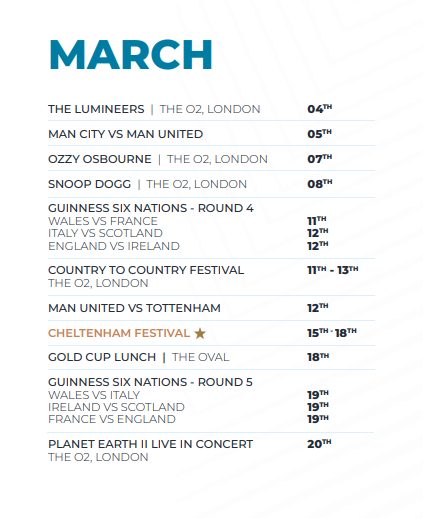The image size is (423, 518).
Task: Select England vs Ireland fixture
Action: pos(114,246)
